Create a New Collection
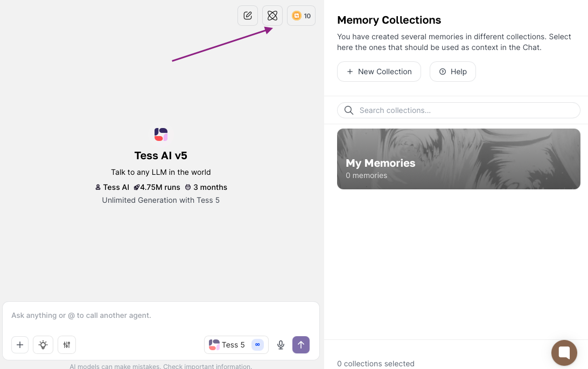Image resolution: width=588 pixels, height=369 pixels. pos(379,72)
